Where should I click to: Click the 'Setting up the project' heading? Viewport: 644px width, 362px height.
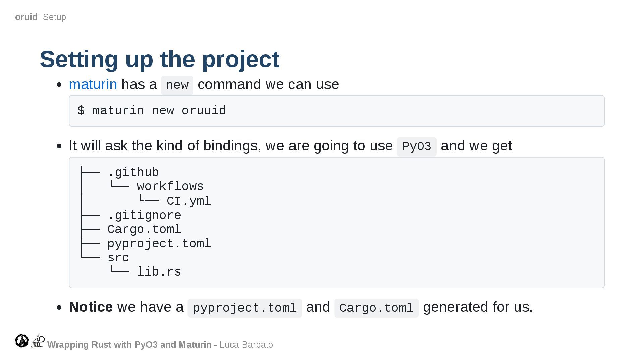(x=160, y=59)
